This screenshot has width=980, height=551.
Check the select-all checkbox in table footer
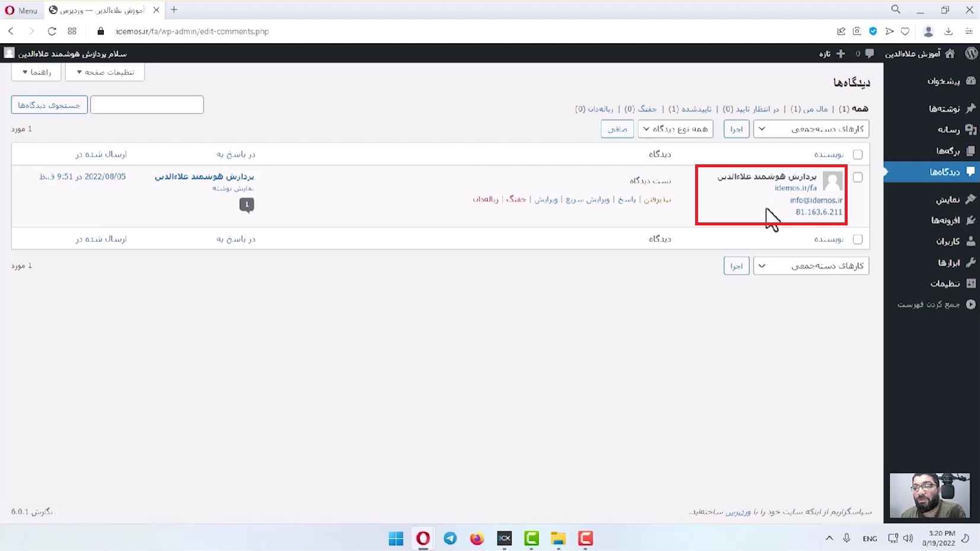[858, 239]
